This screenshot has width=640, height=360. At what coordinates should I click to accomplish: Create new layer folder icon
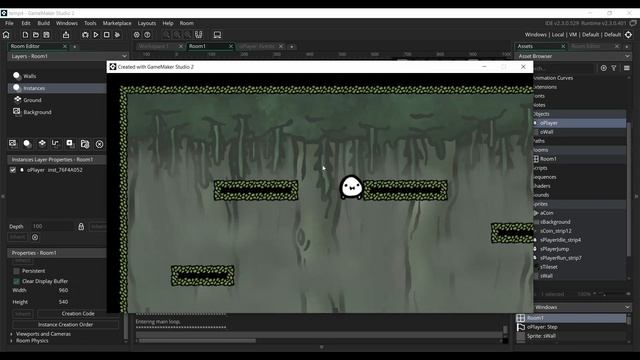(x=84, y=144)
